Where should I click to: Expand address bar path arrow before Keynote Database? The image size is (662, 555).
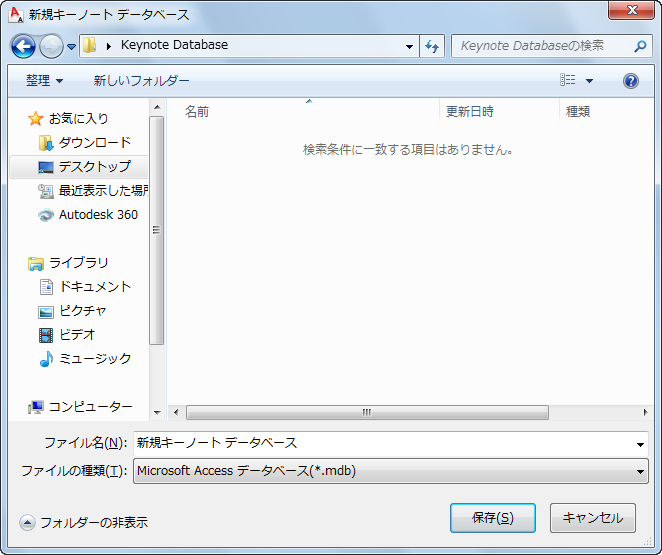[x=109, y=46]
